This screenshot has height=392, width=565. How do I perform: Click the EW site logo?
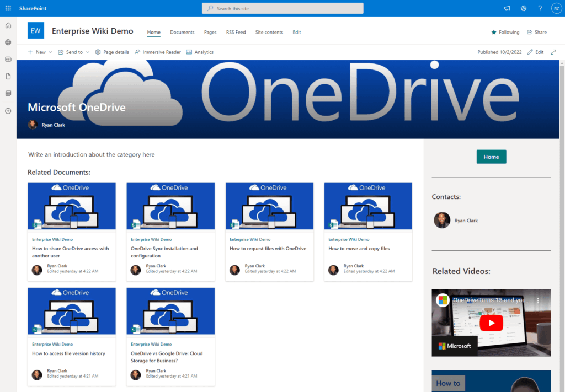coord(36,30)
